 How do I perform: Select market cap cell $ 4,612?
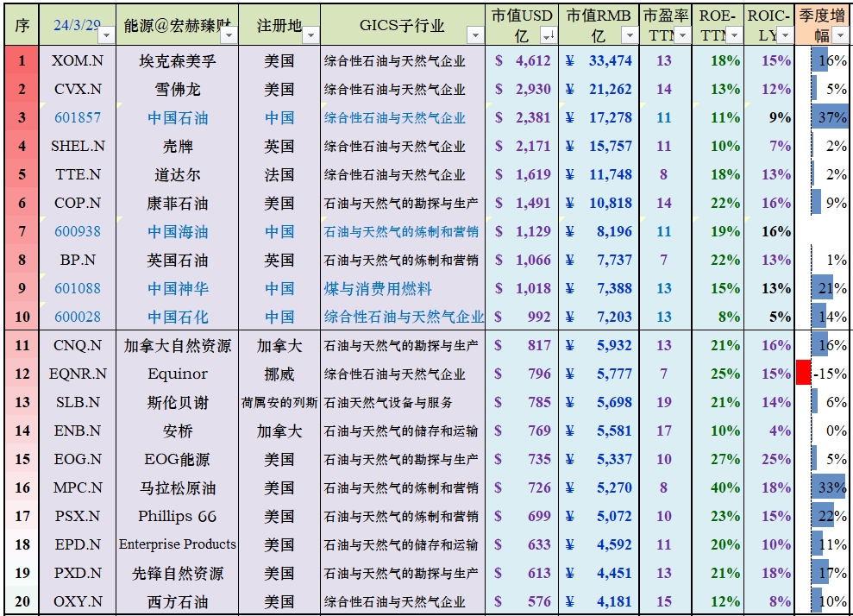pyautogui.click(x=522, y=60)
